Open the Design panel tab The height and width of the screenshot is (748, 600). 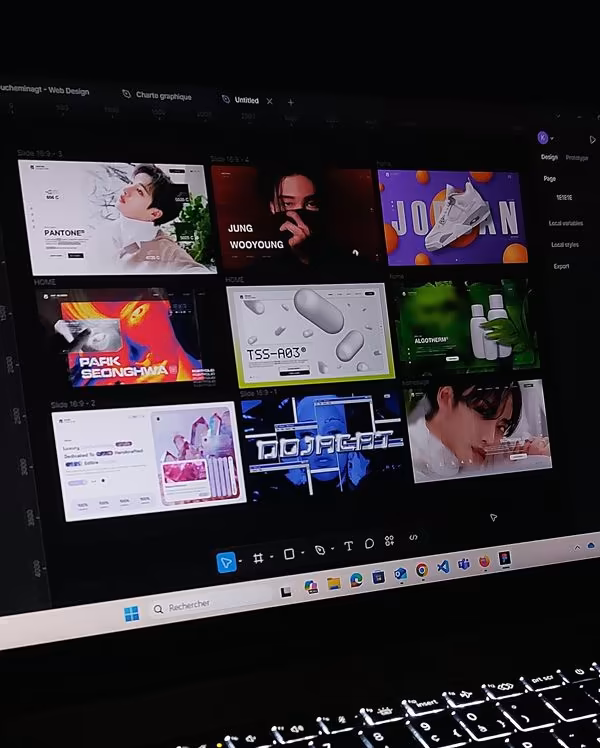pos(549,156)
